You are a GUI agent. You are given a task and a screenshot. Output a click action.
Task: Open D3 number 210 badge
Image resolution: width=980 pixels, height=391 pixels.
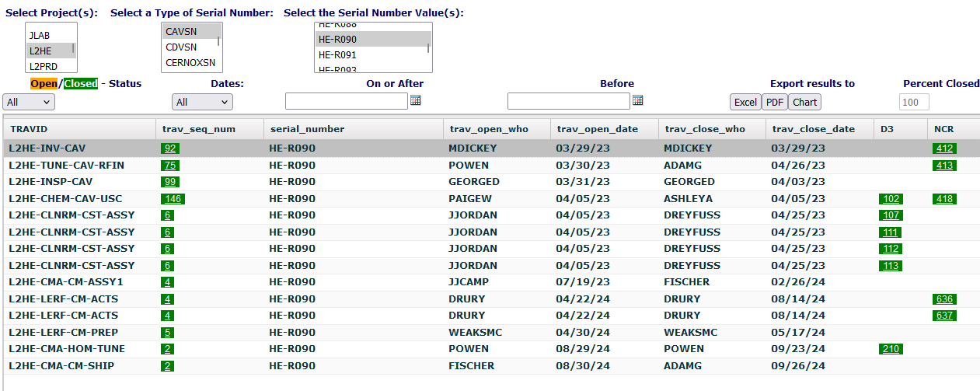click(891, 349)
